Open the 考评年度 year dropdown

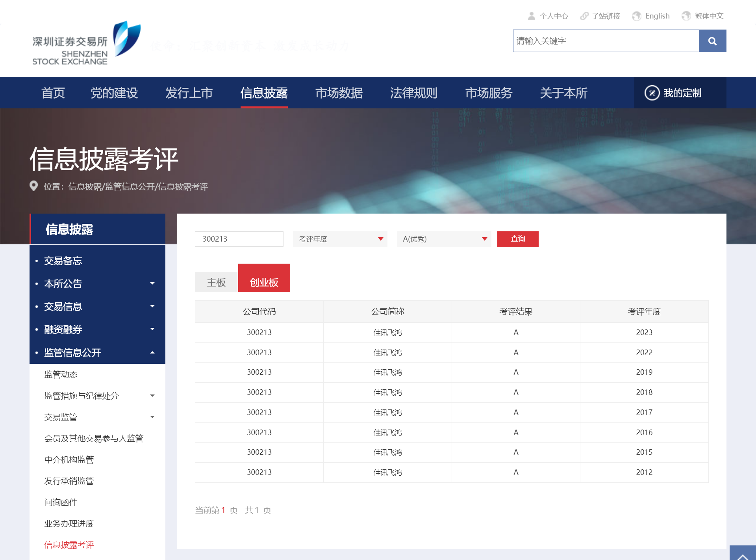340,239
